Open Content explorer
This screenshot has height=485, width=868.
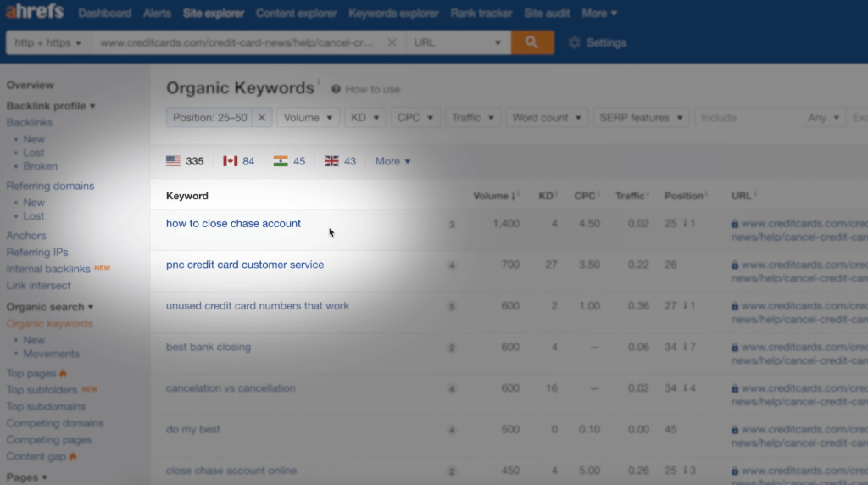296,13
